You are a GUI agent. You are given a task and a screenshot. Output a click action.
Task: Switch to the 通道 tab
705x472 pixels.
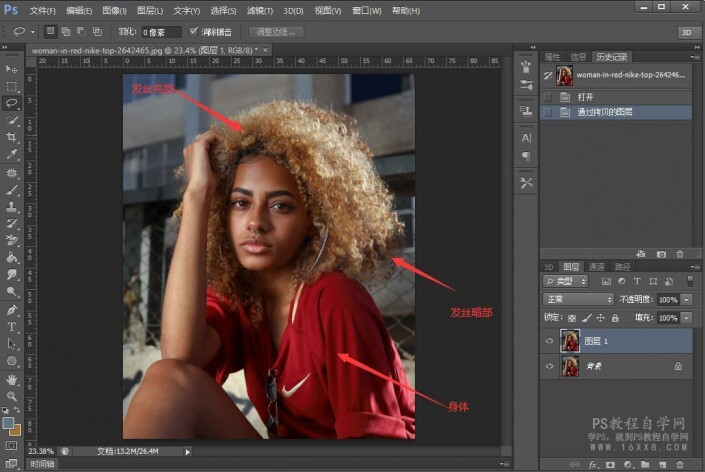pos(597,267)
